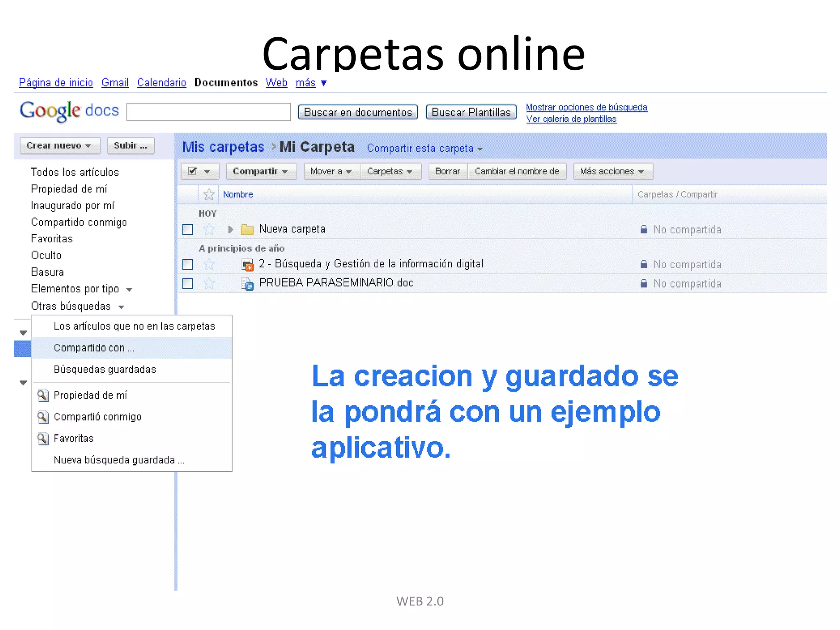
Task: Star the PRUEBA PARASEMINARIO.doc file
Action: coord(209,283)
